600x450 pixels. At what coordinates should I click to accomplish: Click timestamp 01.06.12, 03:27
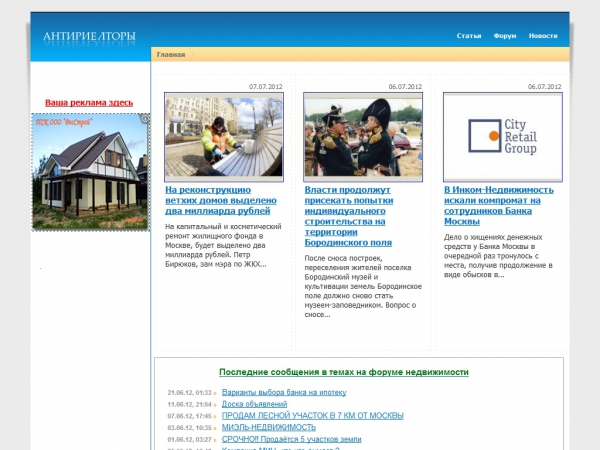click(x=189, y=439)
